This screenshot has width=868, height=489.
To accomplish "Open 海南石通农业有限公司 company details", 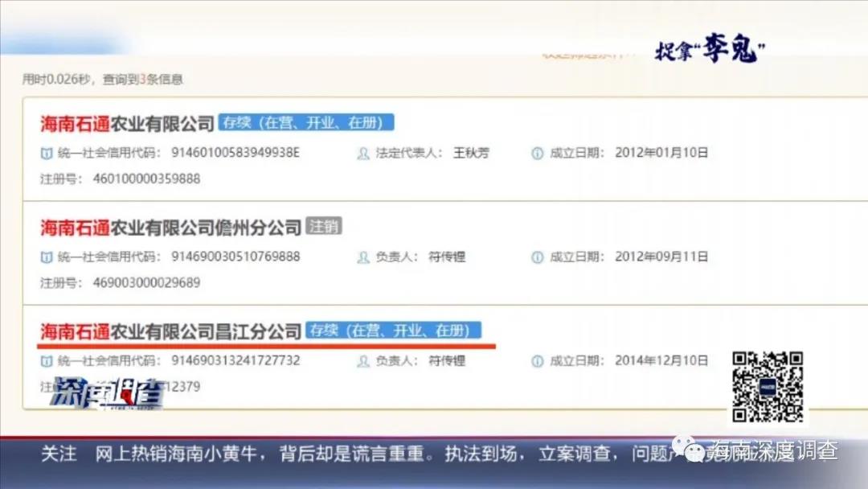I will tap(127, 123).
